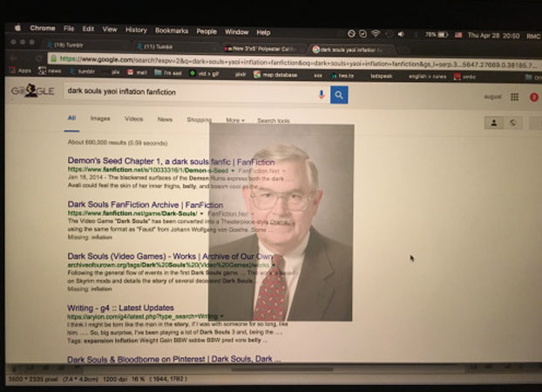This screenshot has height=392, width=542.
Task: Click the US flag input source icon
Action: [x=458, y=35]
